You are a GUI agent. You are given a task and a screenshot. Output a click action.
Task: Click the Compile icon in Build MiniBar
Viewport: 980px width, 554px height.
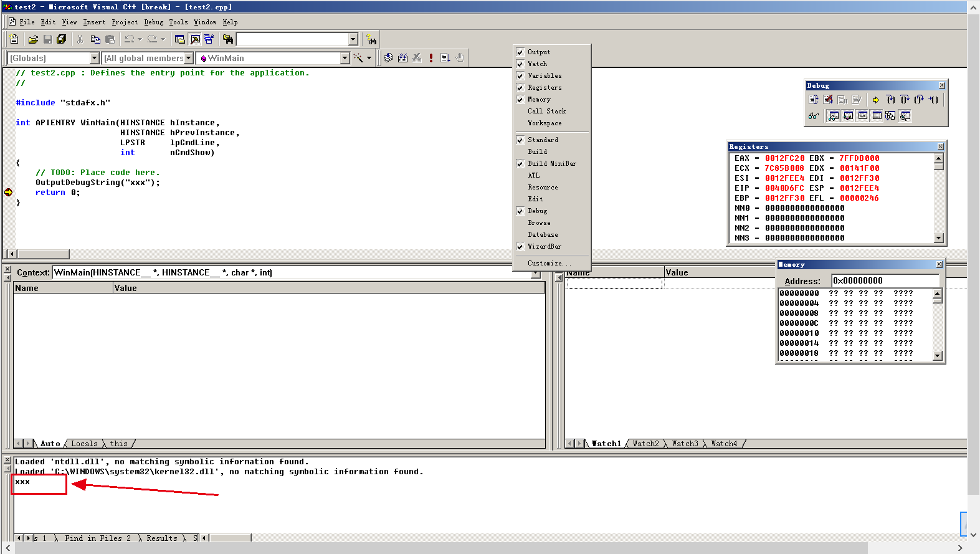[388, 58]
